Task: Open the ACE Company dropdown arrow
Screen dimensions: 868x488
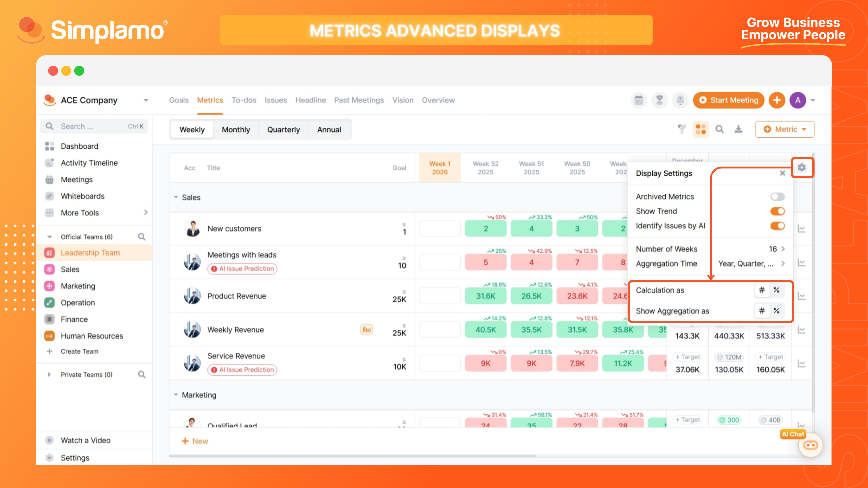Action: (x=146, y=100)
